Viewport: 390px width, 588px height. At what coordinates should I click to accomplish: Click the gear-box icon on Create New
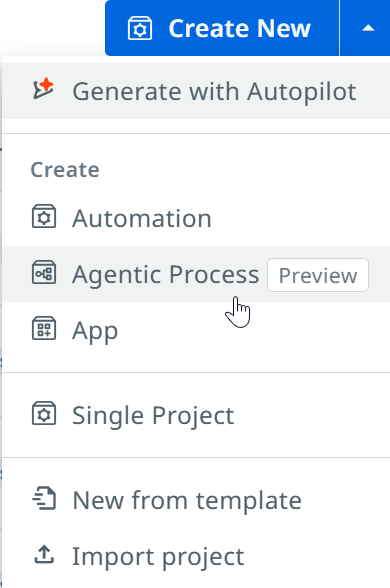[140, 28]
